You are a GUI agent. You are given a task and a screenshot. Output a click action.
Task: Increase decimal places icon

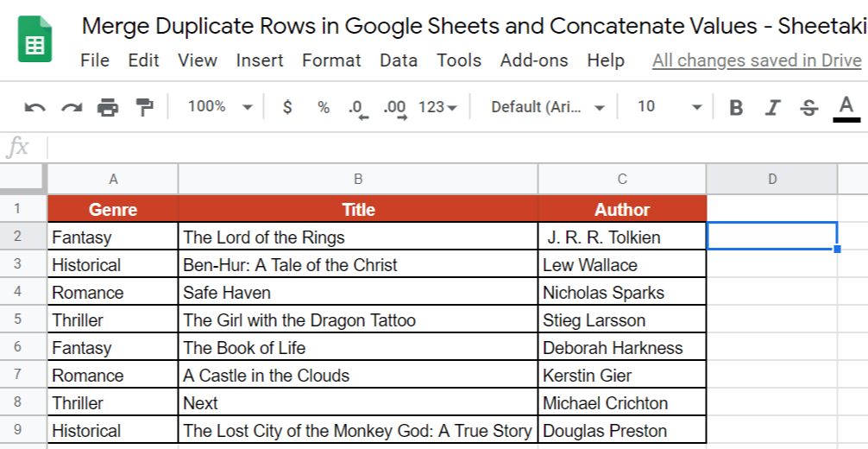click(x=395, y=109)
